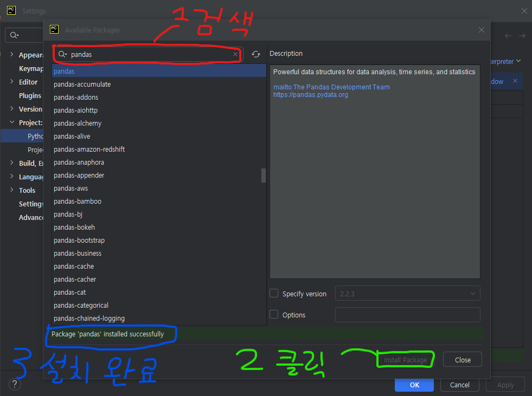
Task: Open Advanced Settings in tree
Action: tap(31, 217)
